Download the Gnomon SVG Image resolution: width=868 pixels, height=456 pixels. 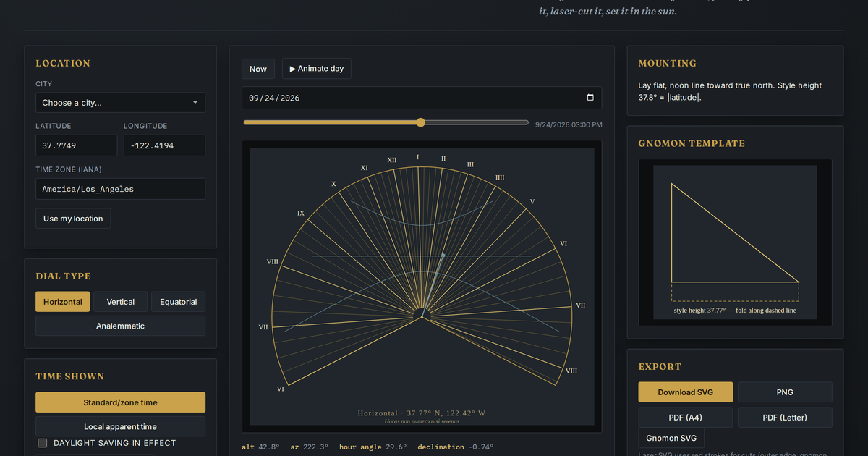tap(671, 438)
